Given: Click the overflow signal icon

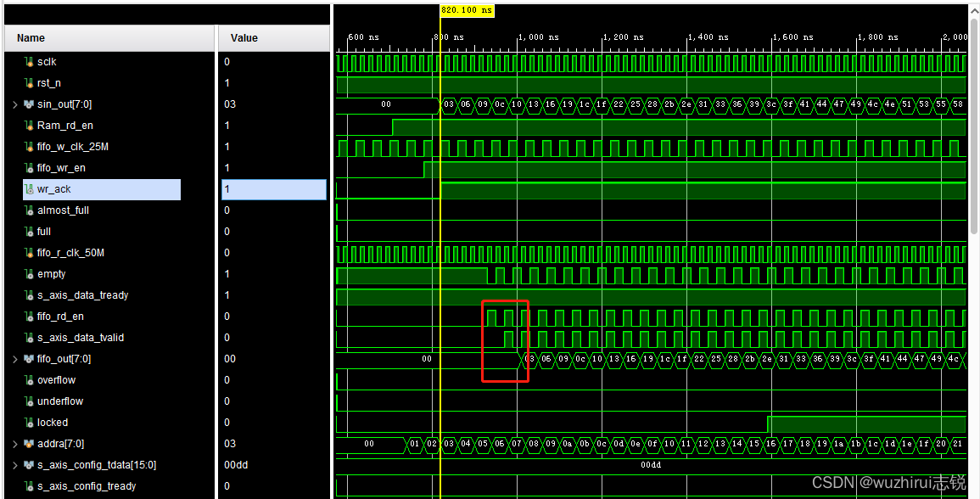Looking at the screenshot, I should coord(29,380).
